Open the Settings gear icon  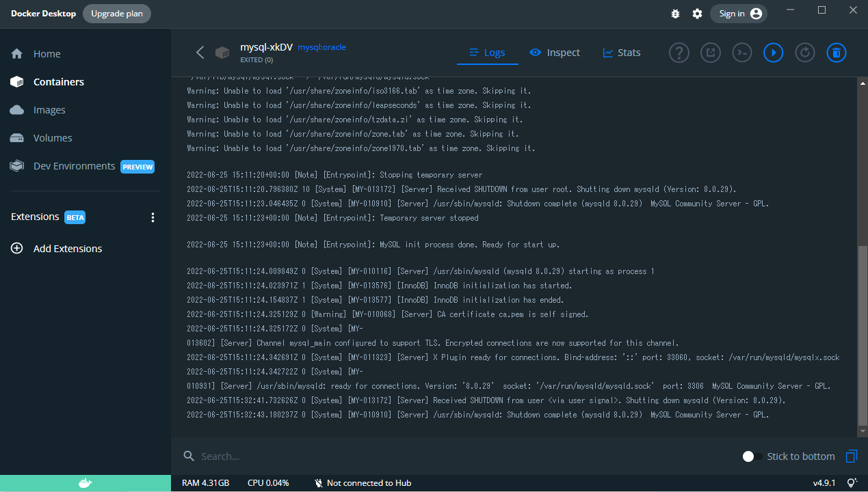[x=697, y=14]
